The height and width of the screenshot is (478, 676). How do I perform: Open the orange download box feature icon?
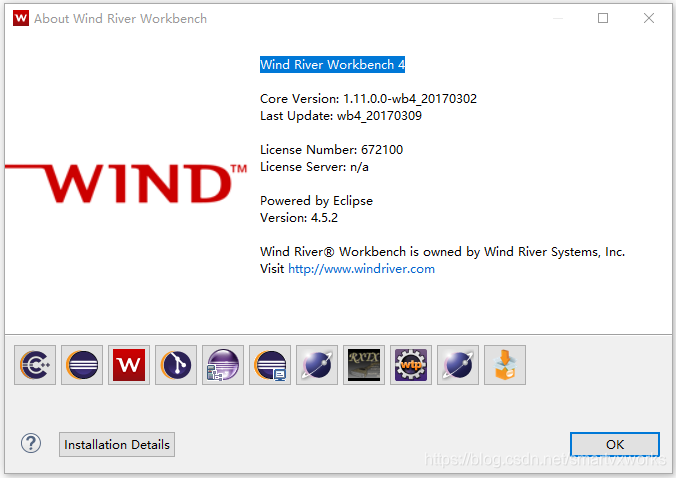click(505, 365)
